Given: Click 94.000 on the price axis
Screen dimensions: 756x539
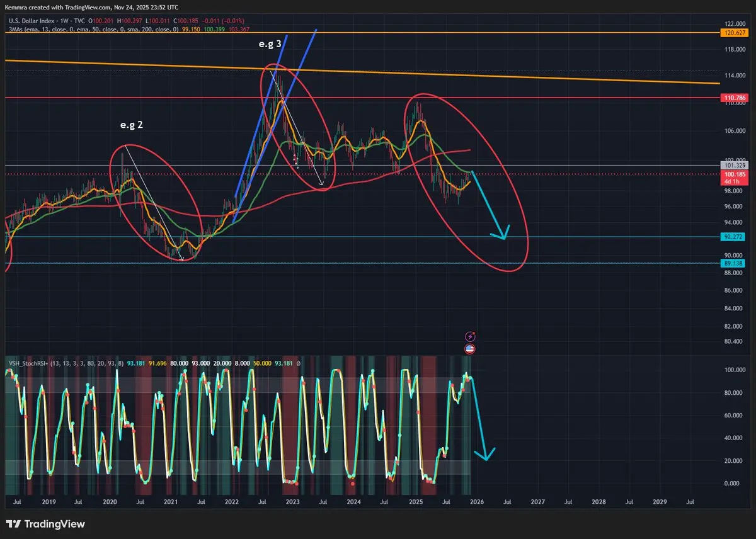Looking at the screenshot, I should [x=732, y=222].
